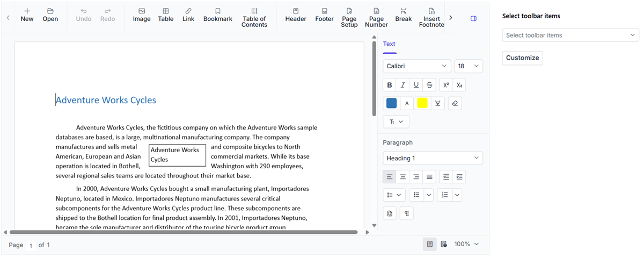Expand the numbering style arrow

click(x=457, y=195)
